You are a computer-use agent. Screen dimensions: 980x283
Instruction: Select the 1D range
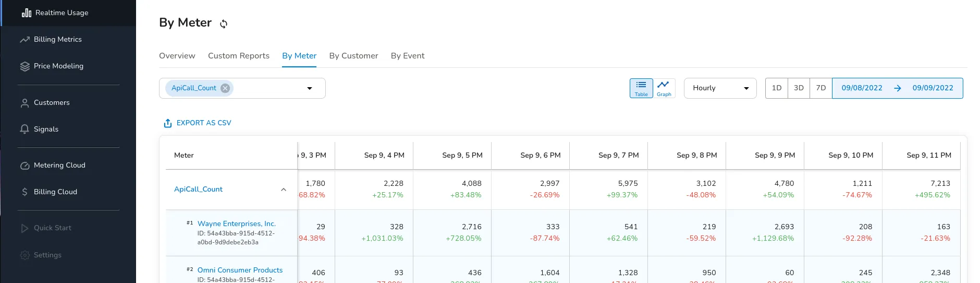click(x=777, y=88)
